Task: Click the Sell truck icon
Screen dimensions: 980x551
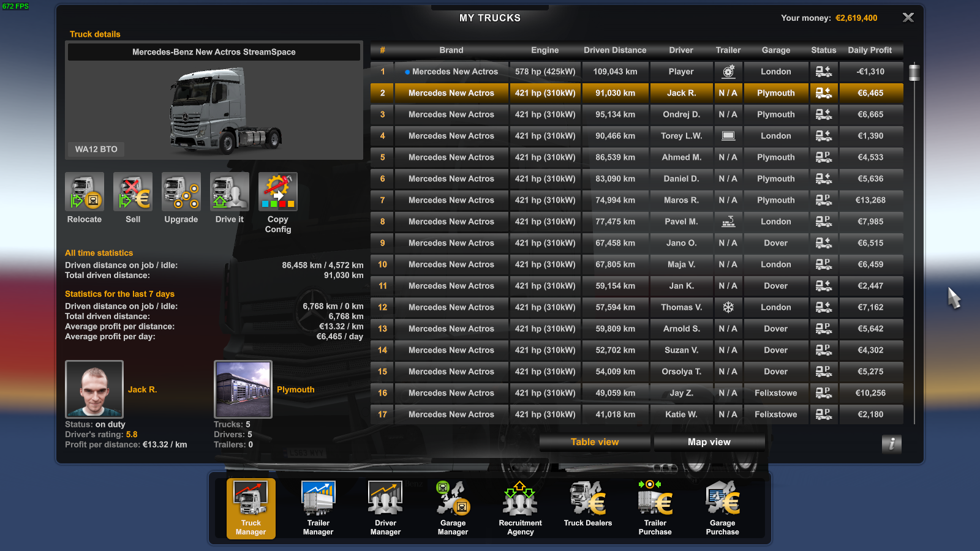Action: (x=133, y=192)
